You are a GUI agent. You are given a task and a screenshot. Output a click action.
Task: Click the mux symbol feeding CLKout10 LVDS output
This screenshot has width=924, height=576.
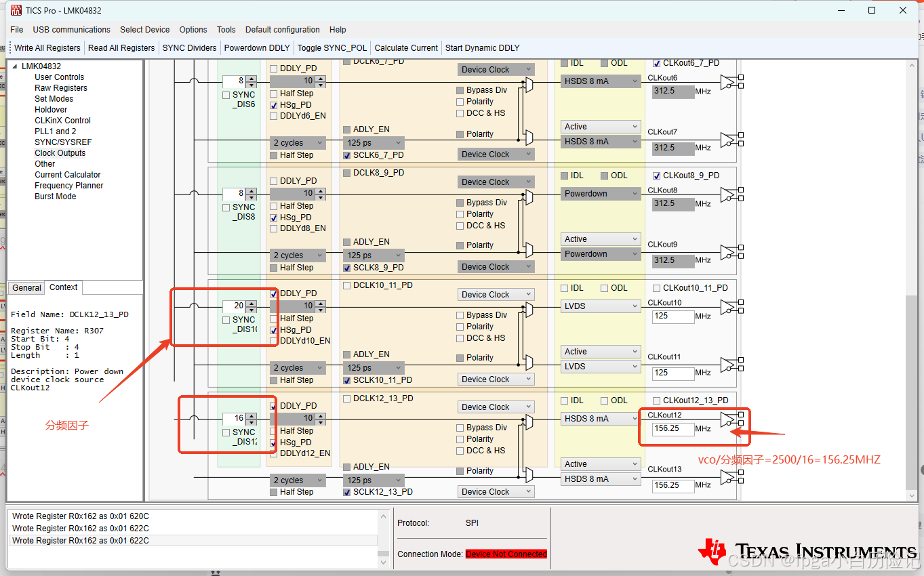pyautogui.click(x=529, y=309)
